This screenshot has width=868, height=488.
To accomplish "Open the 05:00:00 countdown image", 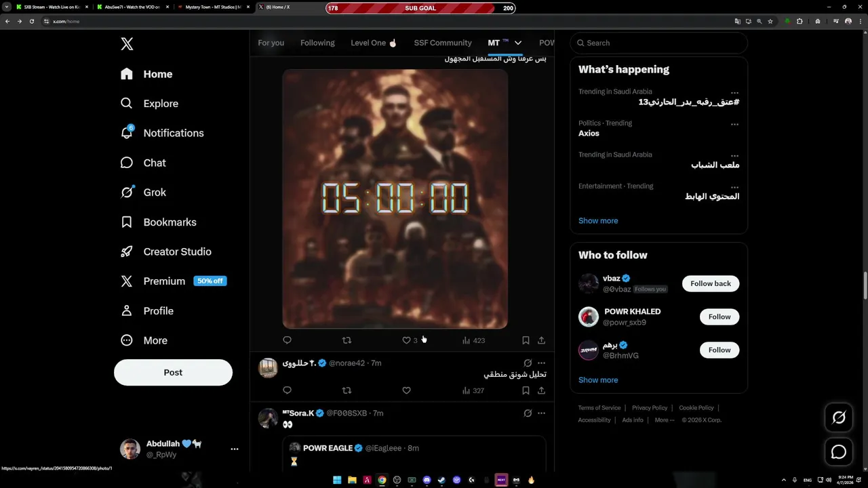I will click(x=395, y=199).
